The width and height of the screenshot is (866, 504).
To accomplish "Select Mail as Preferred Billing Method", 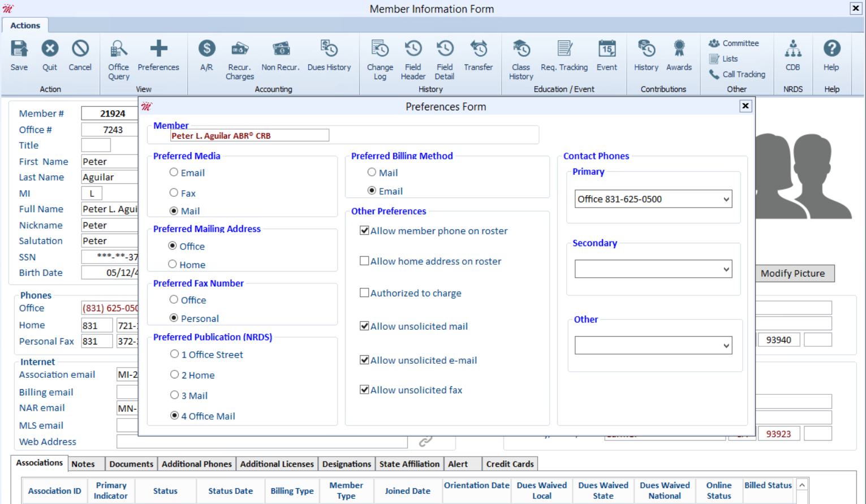I will coord(372,173).
